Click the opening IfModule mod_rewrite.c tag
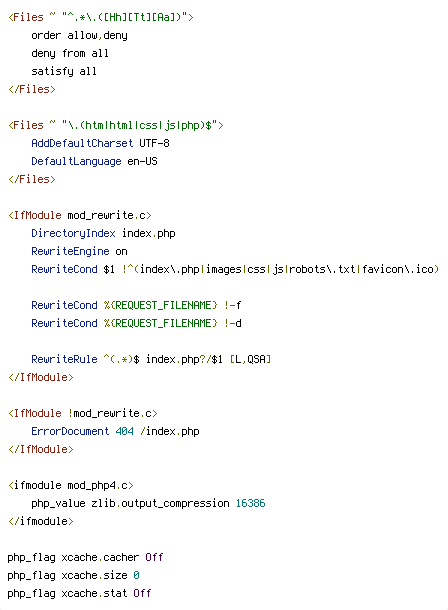This screenshot has height=610, width=448. click(80, 215)
